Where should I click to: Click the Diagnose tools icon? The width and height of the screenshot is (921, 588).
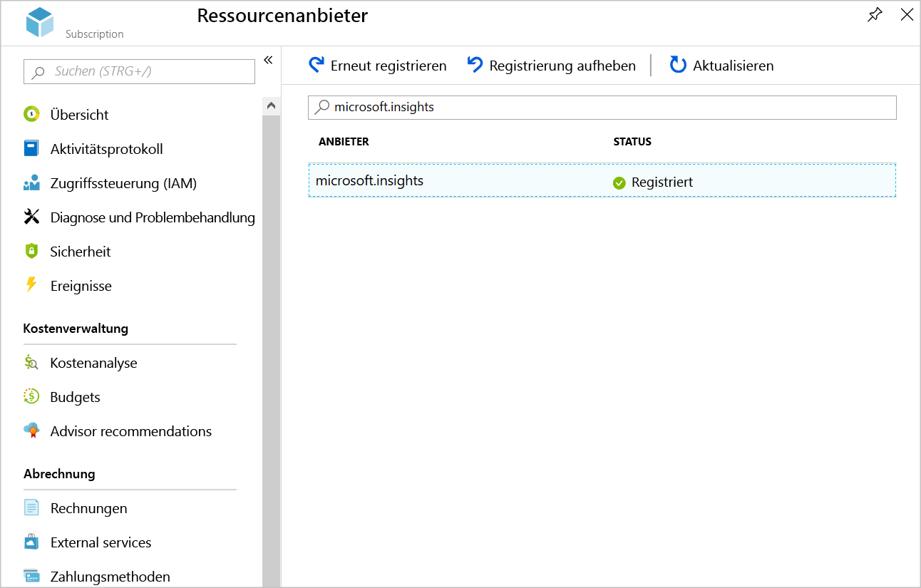[x=31, y=217]
